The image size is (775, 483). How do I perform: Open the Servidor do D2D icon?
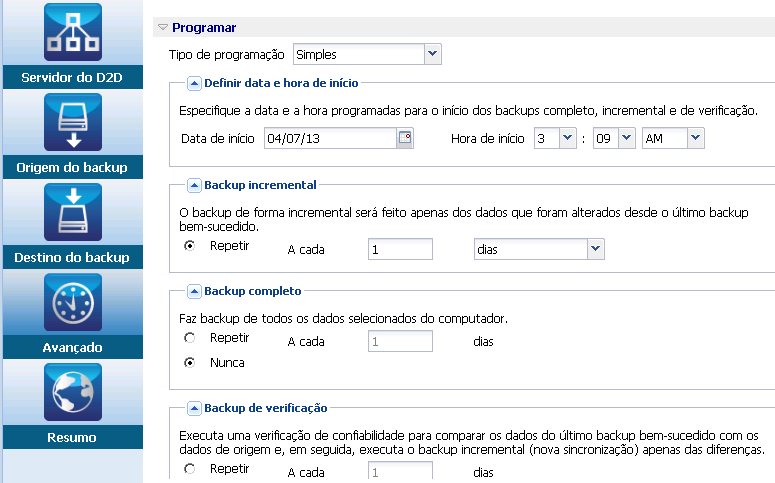73,33
